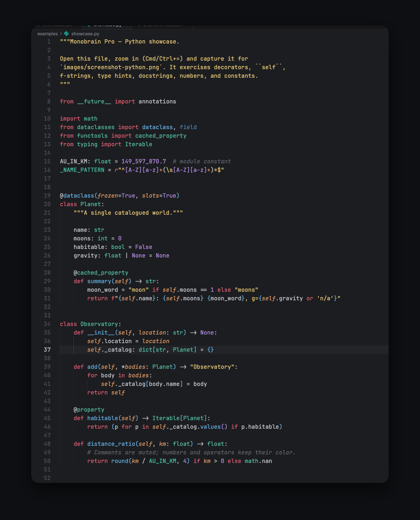Click the "summary" method name
The image size is (420, 520).
99,281
